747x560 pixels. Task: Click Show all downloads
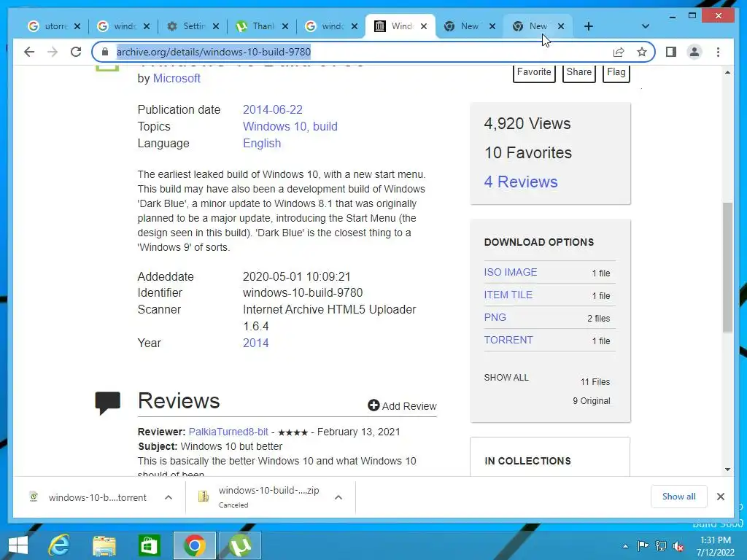click(679, 497)
